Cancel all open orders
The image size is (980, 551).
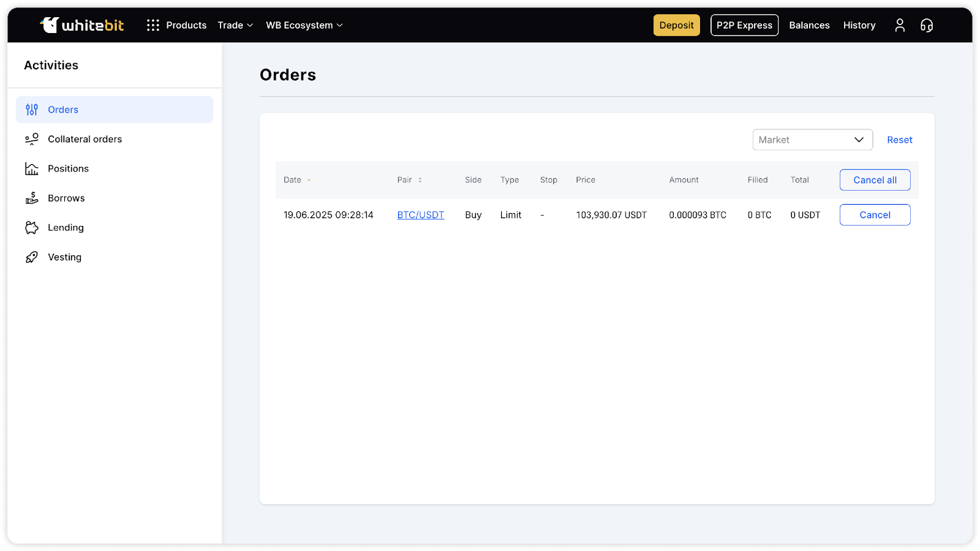pyautogui.click(x=875, y=180)
